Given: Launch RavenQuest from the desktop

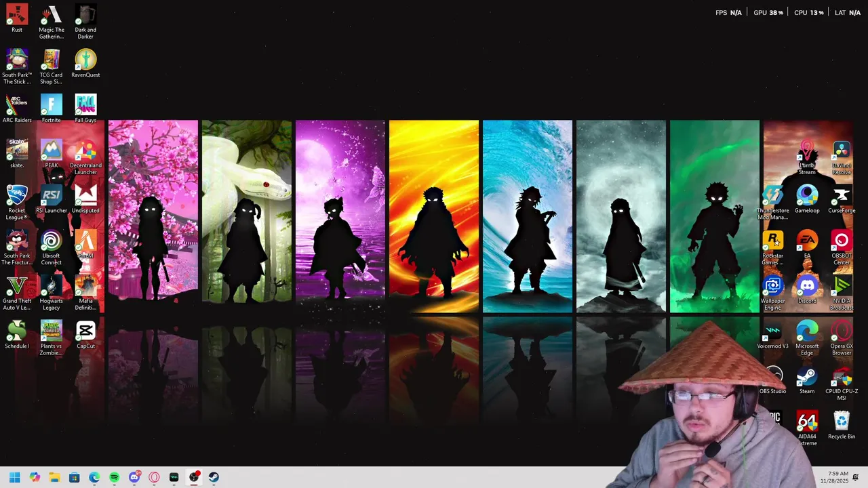Looking at the screenshot, I should click(x=85, y=64).
